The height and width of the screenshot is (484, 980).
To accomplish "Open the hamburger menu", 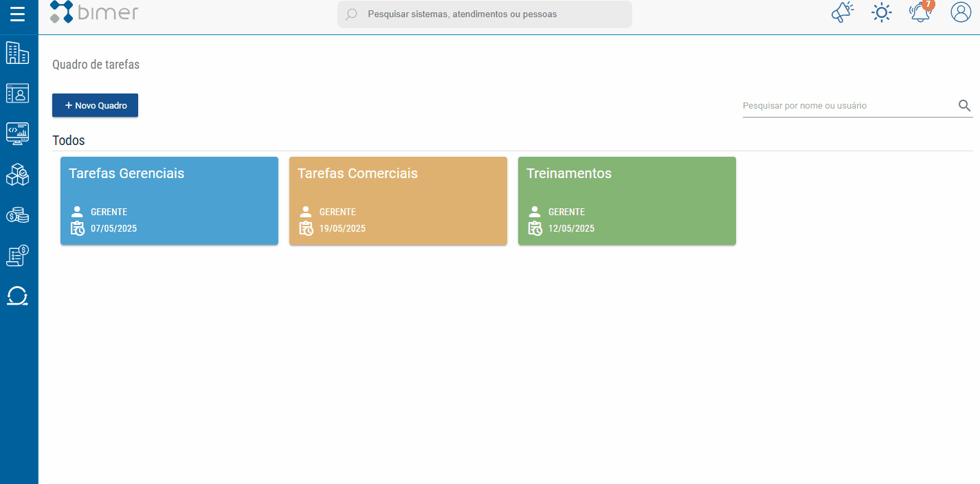I will pyautogui.click(x=17, y=14).
